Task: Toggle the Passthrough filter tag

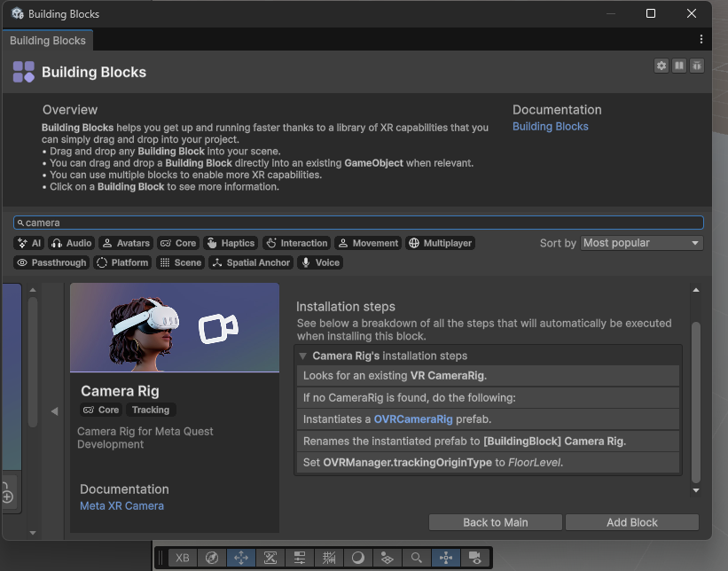Action: point(52,262)
